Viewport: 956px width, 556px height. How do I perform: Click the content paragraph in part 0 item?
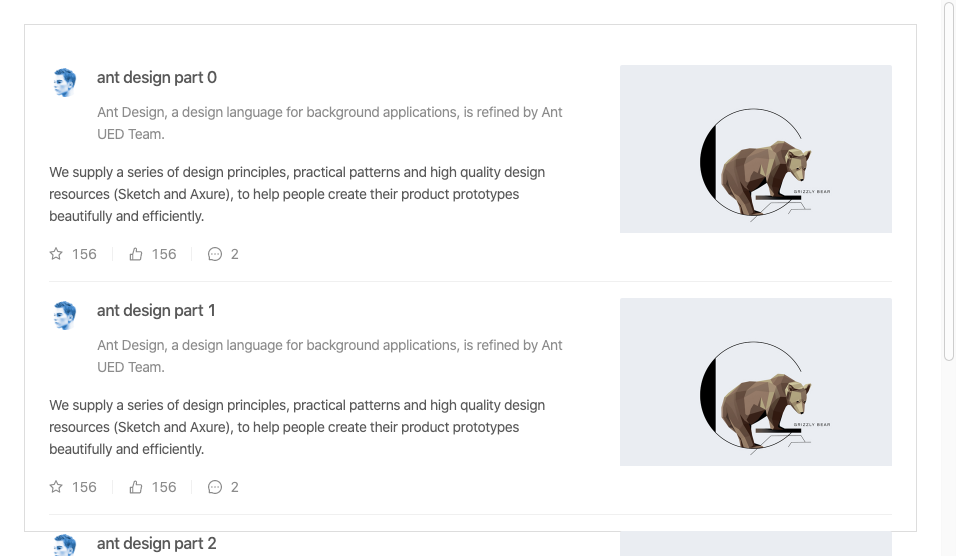[x=297, y=194]
